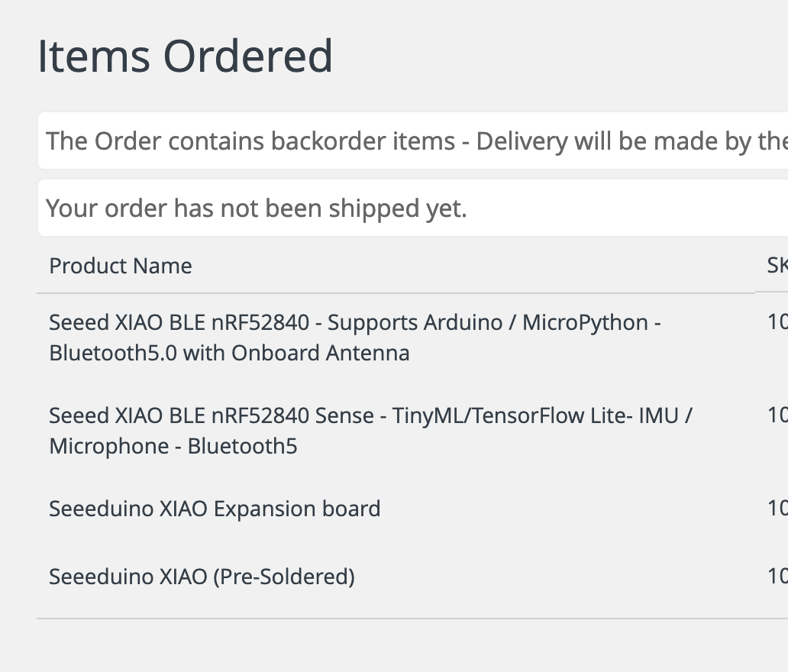Click the word shipped in the status notice

pyautogui.click(x=373, y=208)
